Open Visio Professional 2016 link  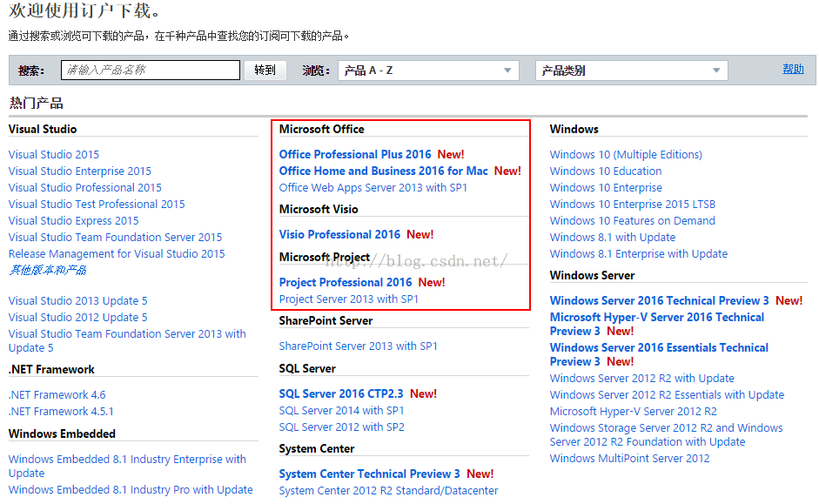(339, 234)
